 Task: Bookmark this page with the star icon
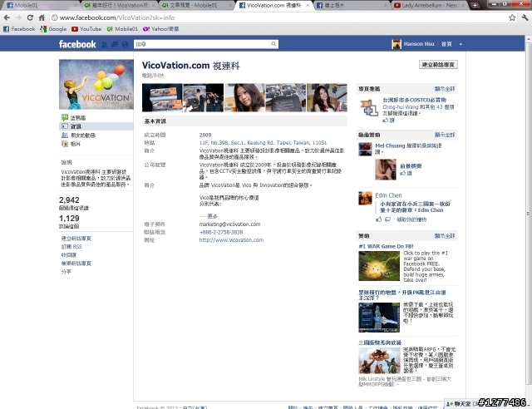[x=512, y=17]
